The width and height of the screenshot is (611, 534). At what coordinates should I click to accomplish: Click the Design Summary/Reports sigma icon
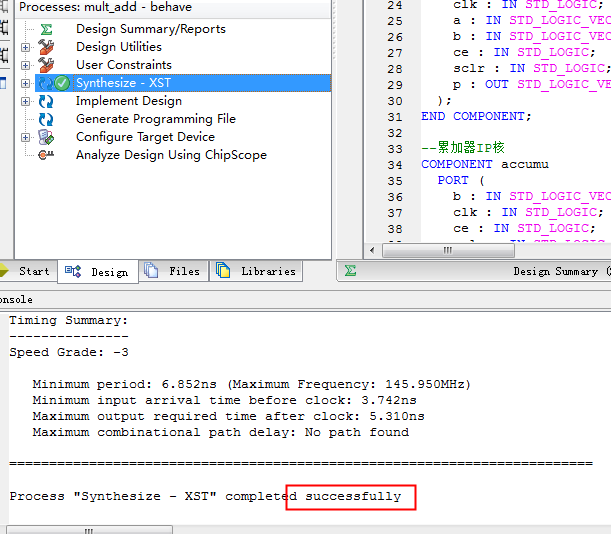coord(46,29)
